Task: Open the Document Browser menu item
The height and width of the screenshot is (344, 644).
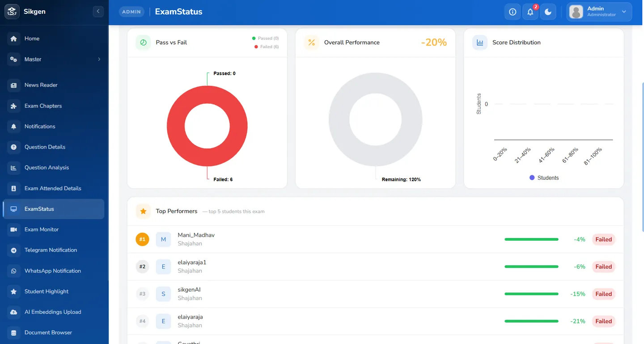Action: [x=53, y=333]
